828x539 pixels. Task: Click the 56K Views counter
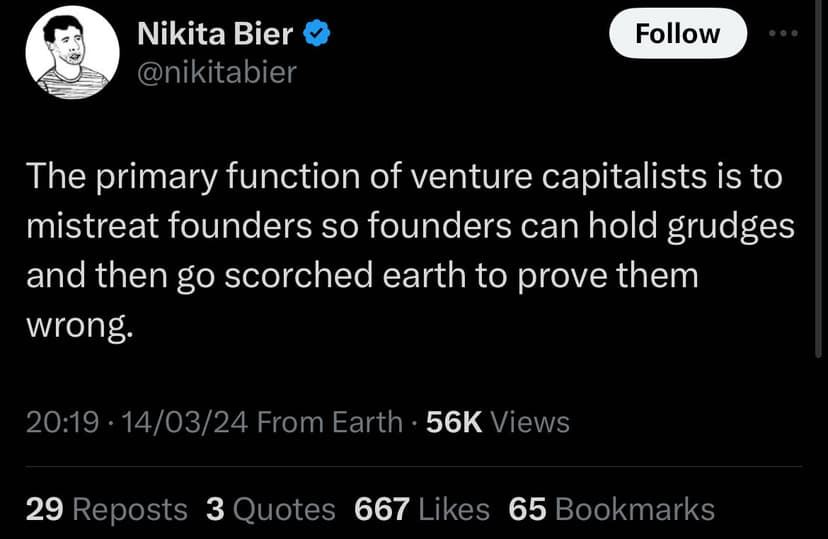(x=497, y=422)
